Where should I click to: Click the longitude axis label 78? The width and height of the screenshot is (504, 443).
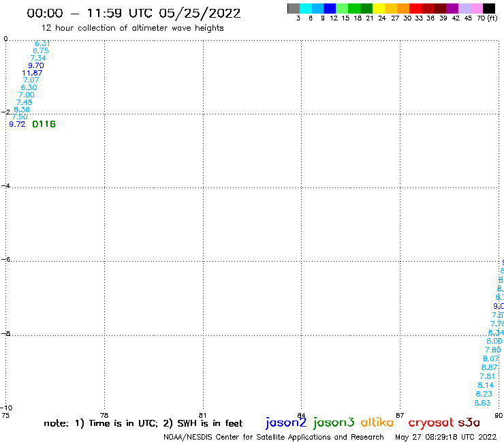pyautogui.click(x=104, y=415)
